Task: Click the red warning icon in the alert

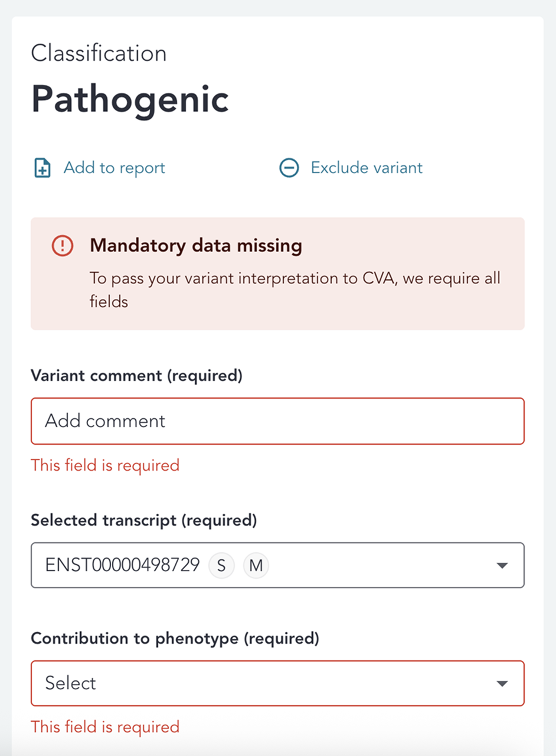Action: point(63,246)
